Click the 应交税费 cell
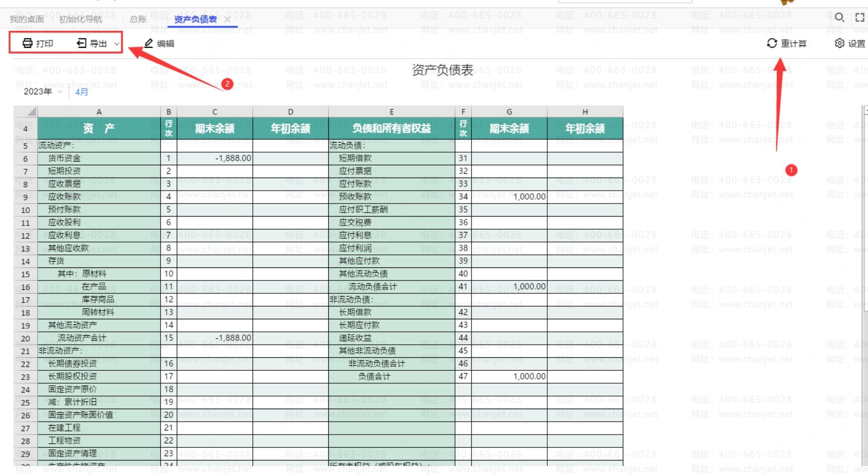The image size is (868, 476). pos(392,223)
